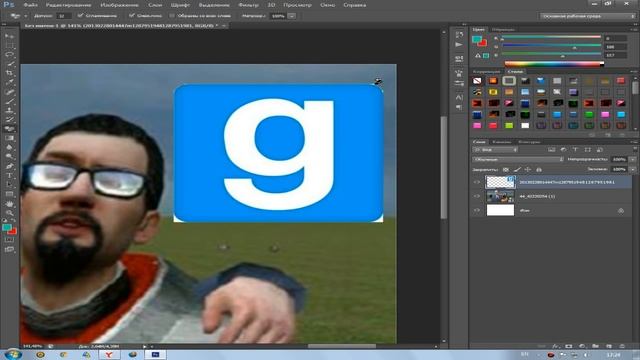The width and height of the screenshot is (640, 360).
Task: Change screen mode from toolbox bottom
Action: click(9, 249)
